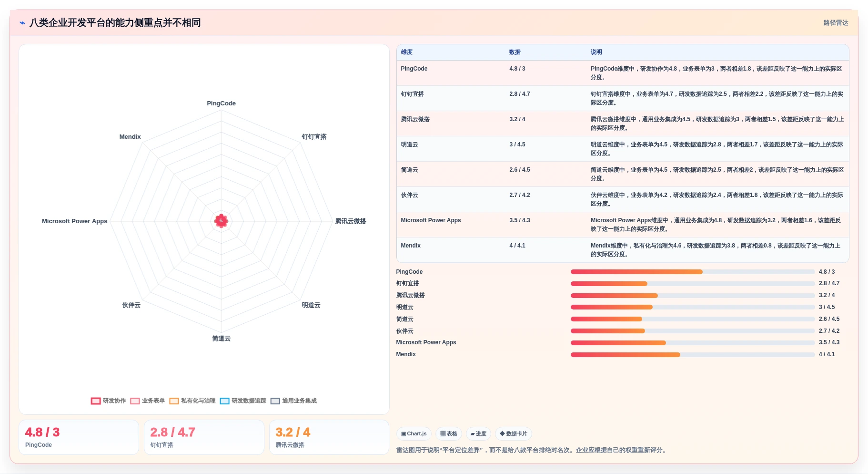Viewport: 868px width, 474px height.
Task: Click the 数据卡片 tag chip
Action: click(x=514, y=434)
